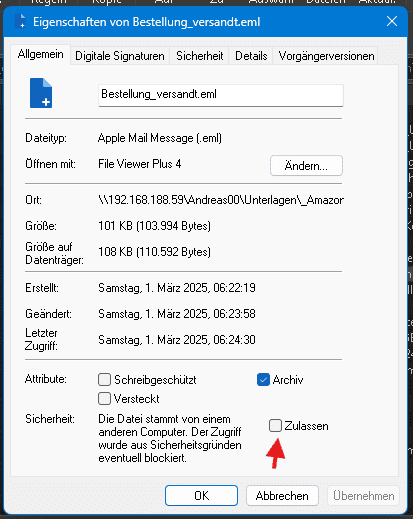Click the Abbrechen button
This screenshot has width=413, height=519.
282,495
